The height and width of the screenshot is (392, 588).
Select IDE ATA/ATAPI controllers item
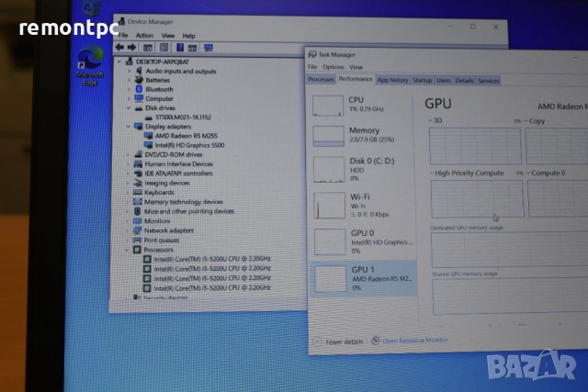pyautogui.click(x=178, y=174)
